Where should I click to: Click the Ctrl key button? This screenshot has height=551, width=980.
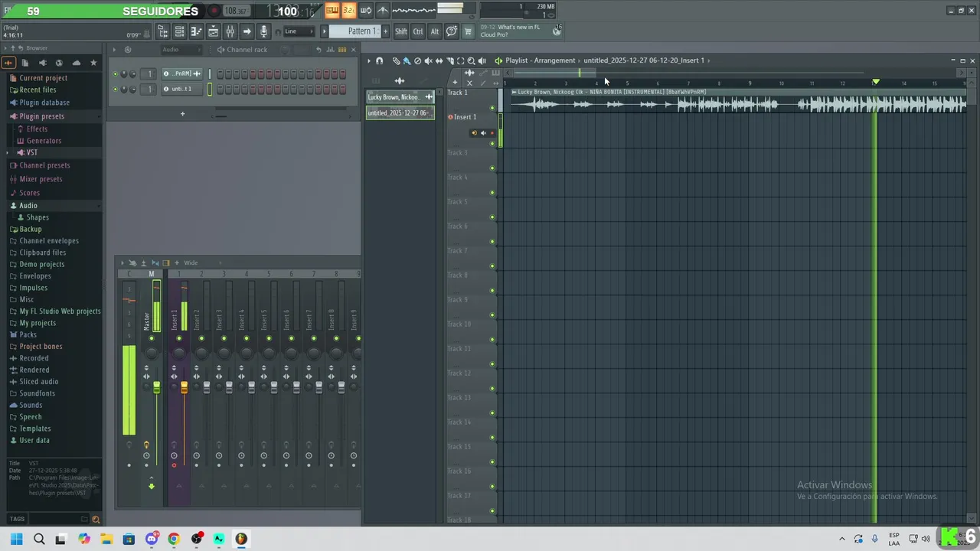(x=418, y=31)
